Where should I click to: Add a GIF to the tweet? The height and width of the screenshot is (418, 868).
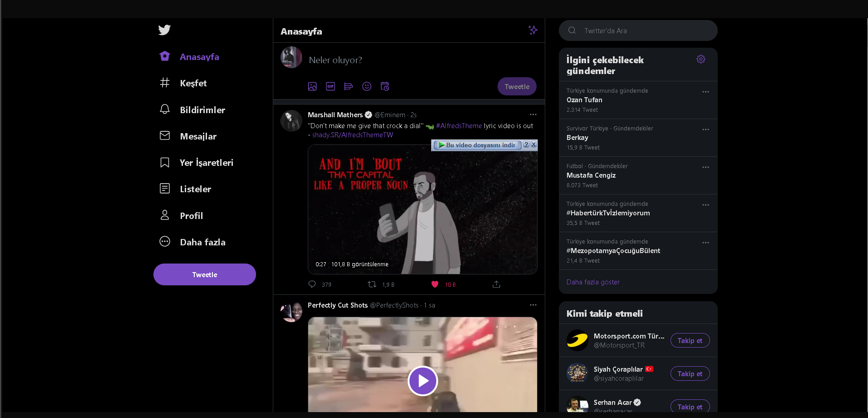330,86
